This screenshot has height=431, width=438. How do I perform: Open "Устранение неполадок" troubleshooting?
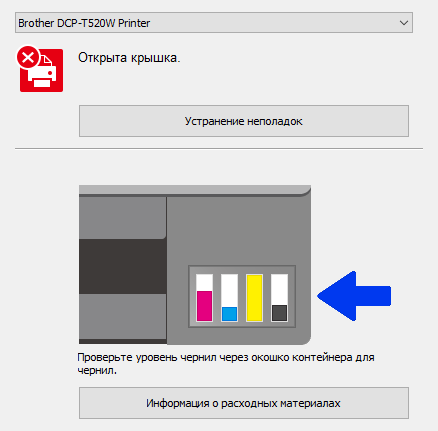tap(244, 121)
